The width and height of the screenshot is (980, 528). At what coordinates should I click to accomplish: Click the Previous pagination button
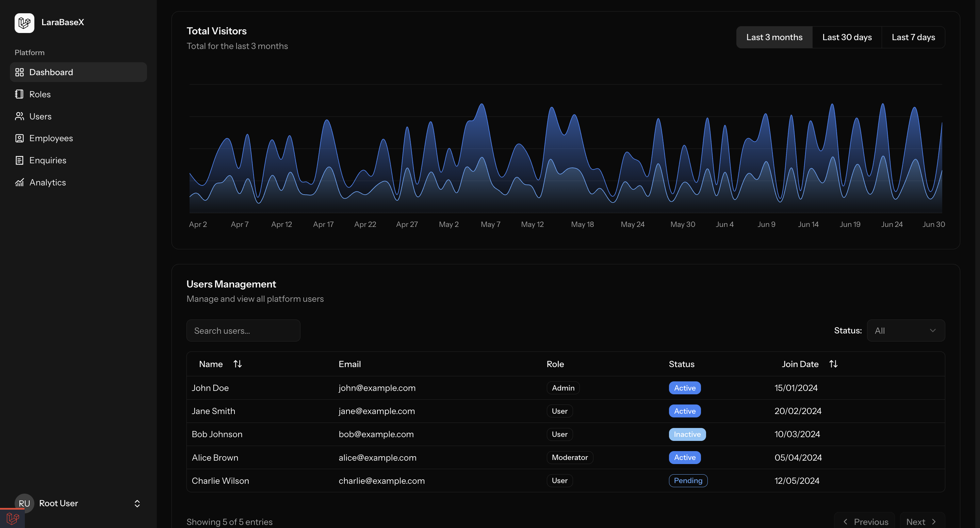864,522
